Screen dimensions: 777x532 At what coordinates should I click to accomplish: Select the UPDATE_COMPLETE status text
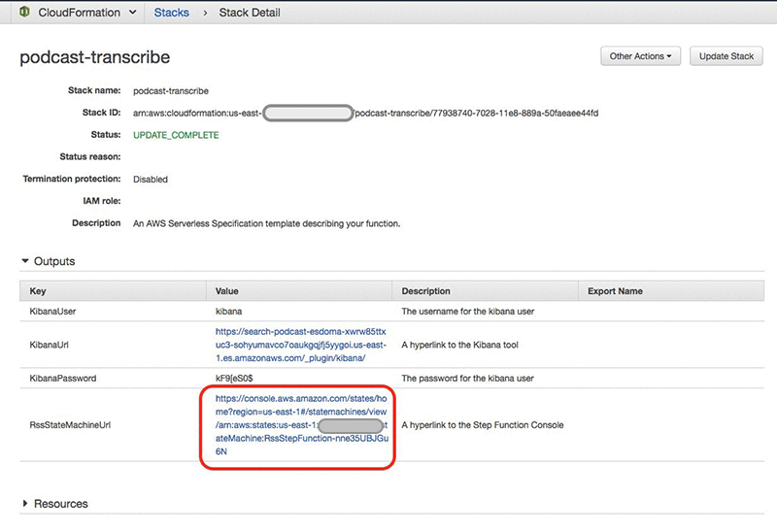pyautogui.click(x=176, y=135)
